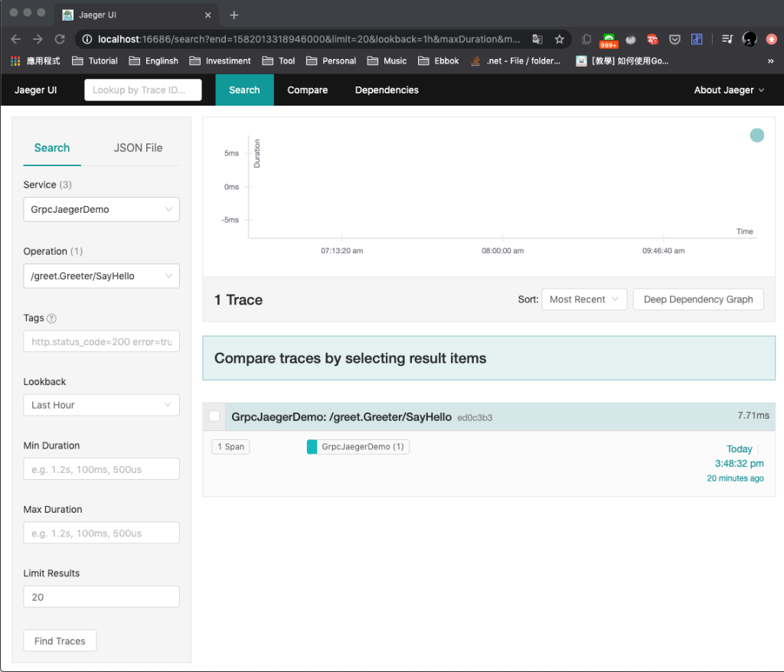Open the .net File / folder bookmark
This screenshot has width=784, height=672.
[x=515, y=61]
